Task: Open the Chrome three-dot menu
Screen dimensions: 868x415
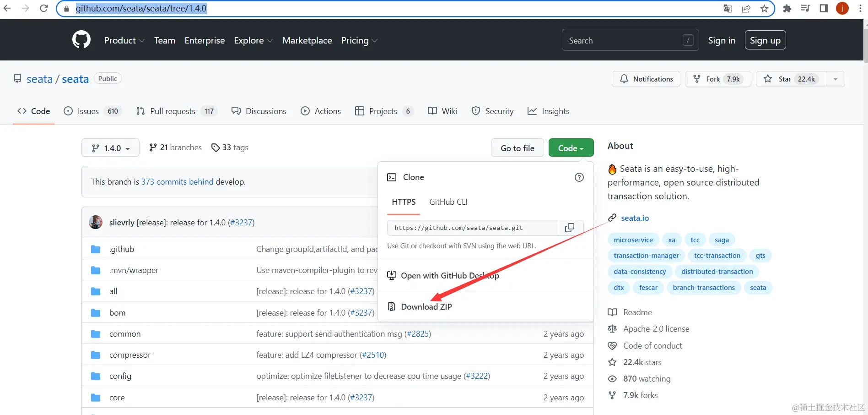Action: 860,8
